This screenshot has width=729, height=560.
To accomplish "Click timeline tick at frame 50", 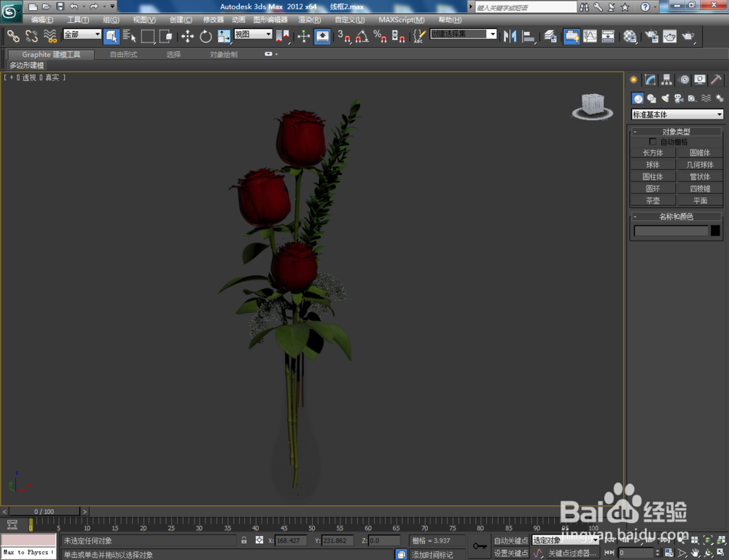I will pos(312,525).
